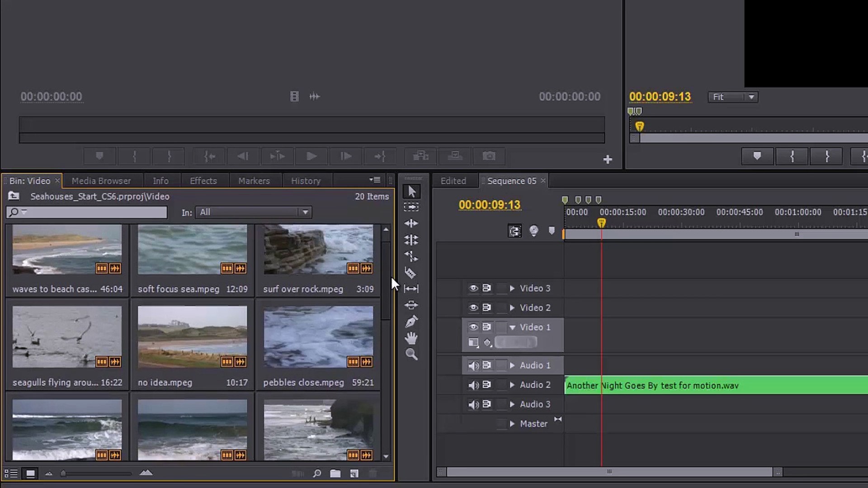Click the + button to add monitor buttons

[608, 159]
